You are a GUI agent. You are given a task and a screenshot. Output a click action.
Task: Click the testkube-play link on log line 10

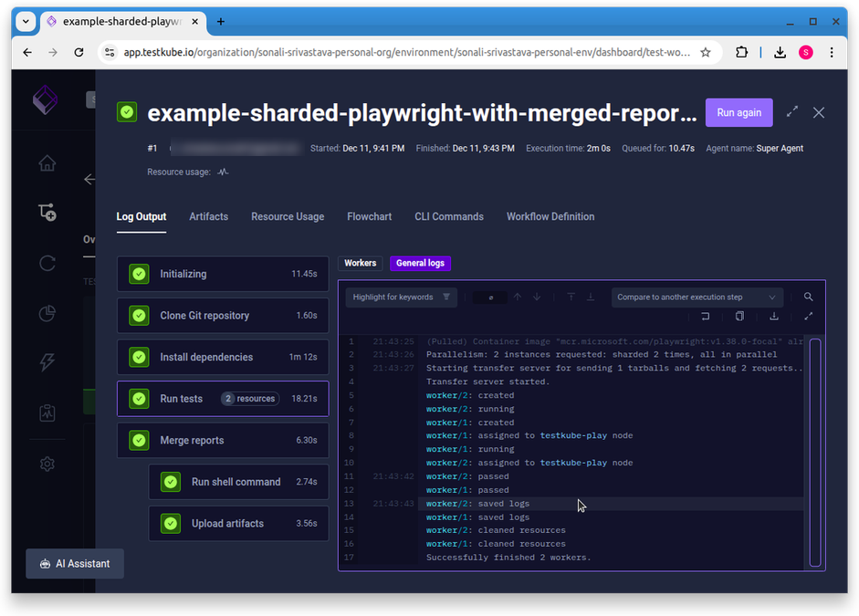coord(573,463)
